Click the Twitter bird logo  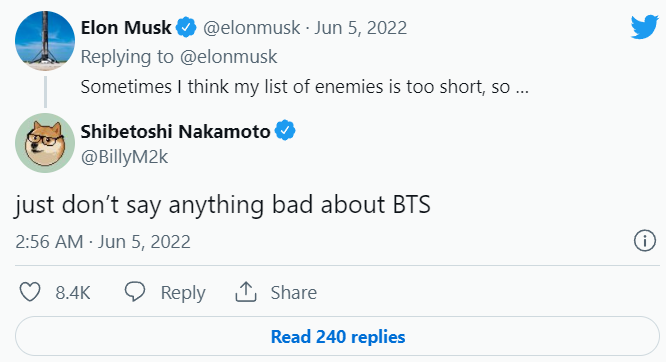pos(644,28)
